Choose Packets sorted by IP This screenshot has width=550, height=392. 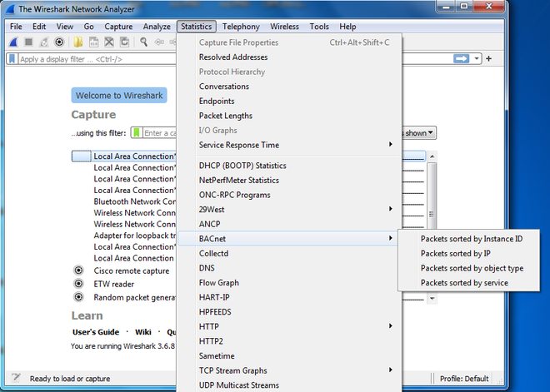tap(469, 253)
